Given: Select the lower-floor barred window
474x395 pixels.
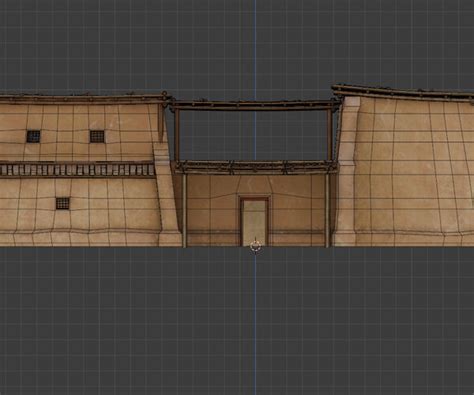Looking at the screenshot, I should click(x=63, y=203).
